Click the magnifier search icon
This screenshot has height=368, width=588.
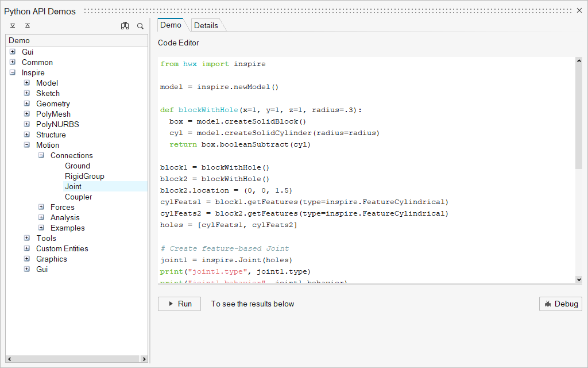click(x=140, y=26)
